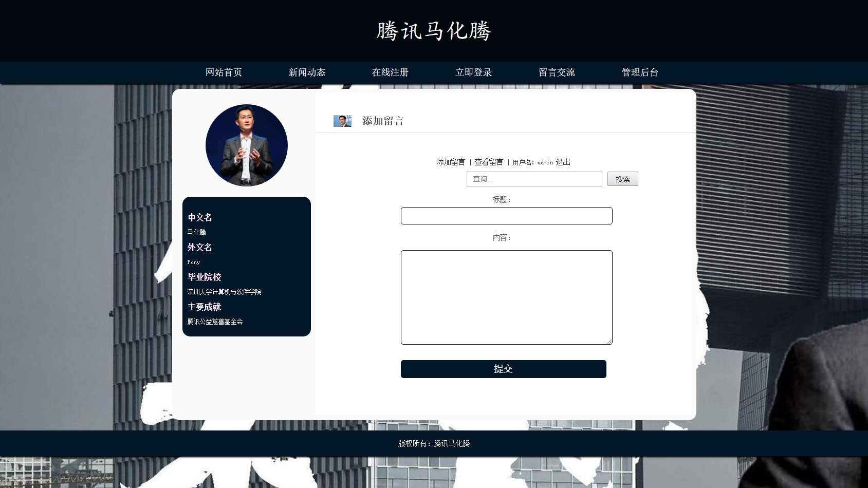Click the 用户名: admin label
This screenshot has height=488, width=868.
click(x=532, y=162)
